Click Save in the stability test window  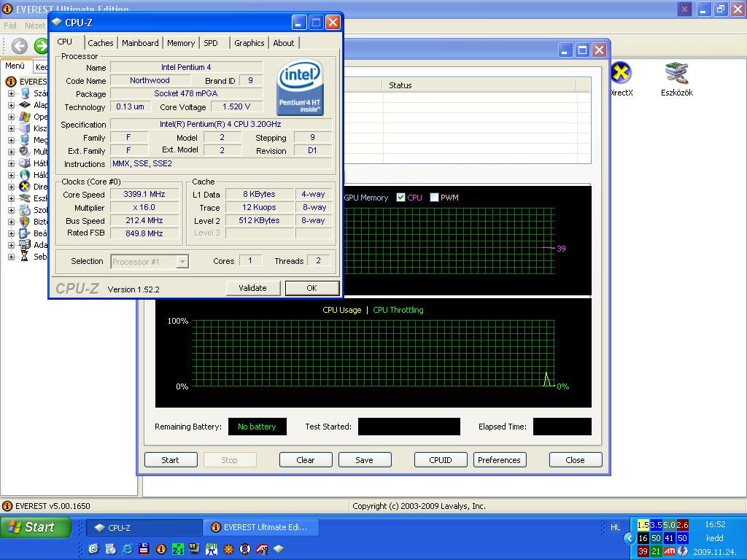click(365, 460)
